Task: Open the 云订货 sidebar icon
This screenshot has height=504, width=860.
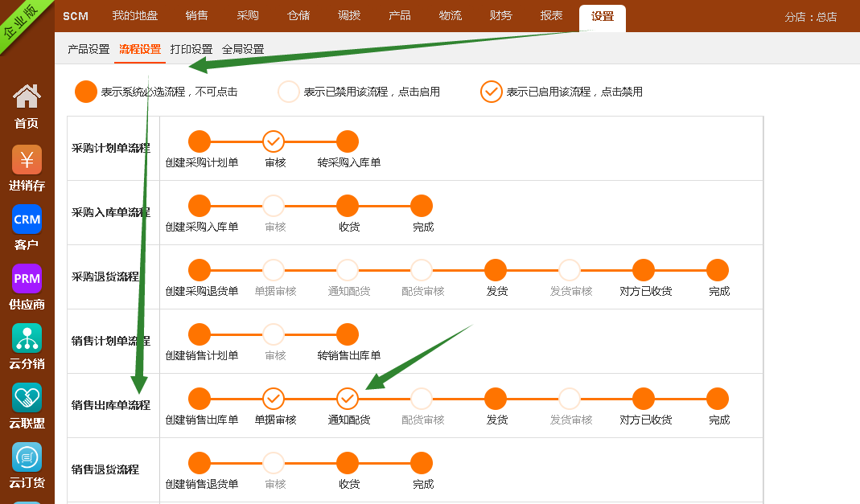Action: point(27,457)
